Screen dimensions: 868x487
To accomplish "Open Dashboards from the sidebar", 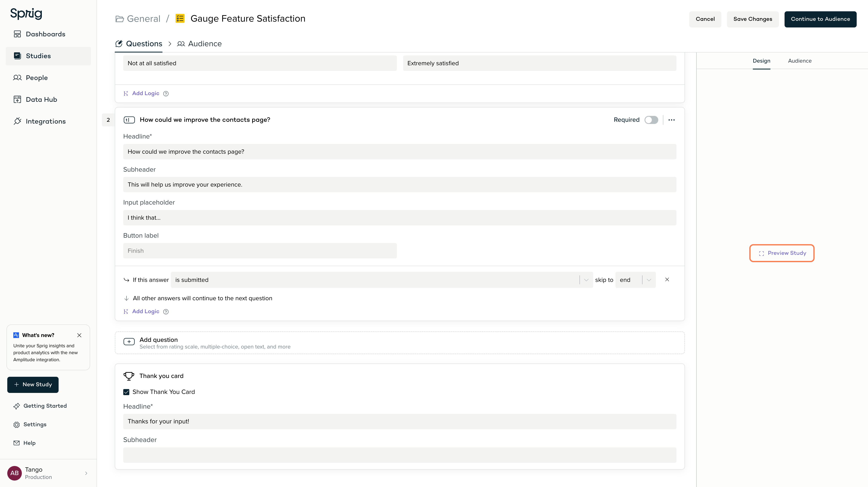I will (48, 34).
